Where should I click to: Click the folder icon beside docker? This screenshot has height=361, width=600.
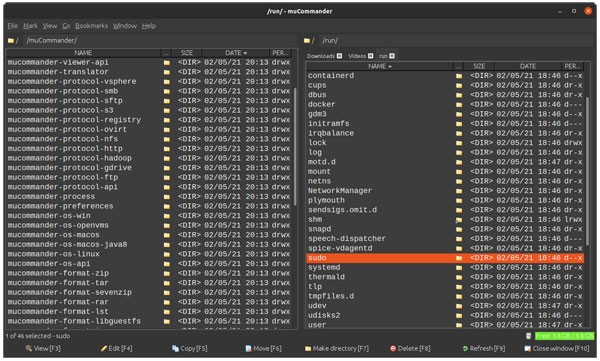tap(459, 105)
